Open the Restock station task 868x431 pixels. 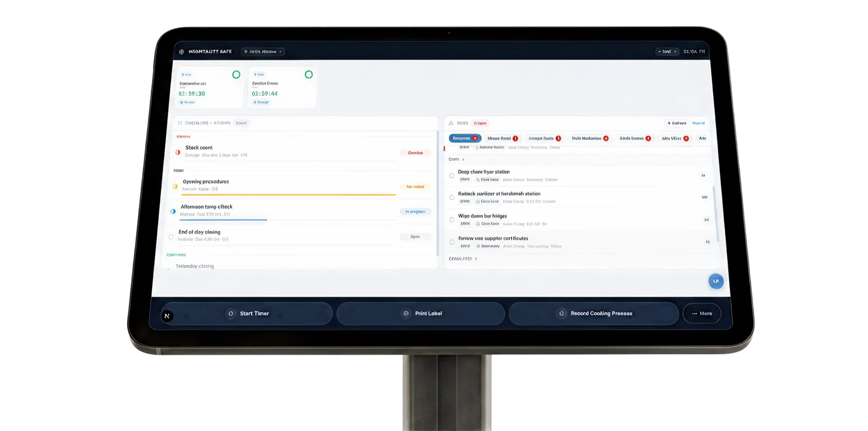tap(579, 198)
